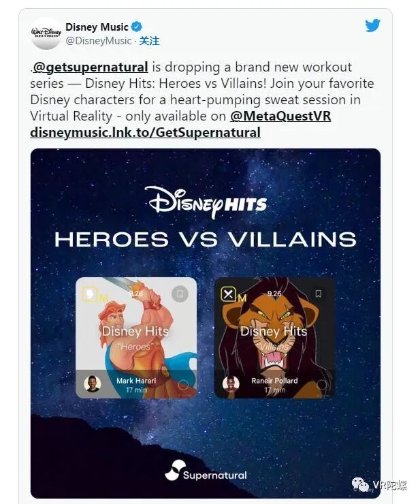The width and height of the screenshot is (420, 504).
Task: Click the blue verified badge
Action: (x=137, y=27)
